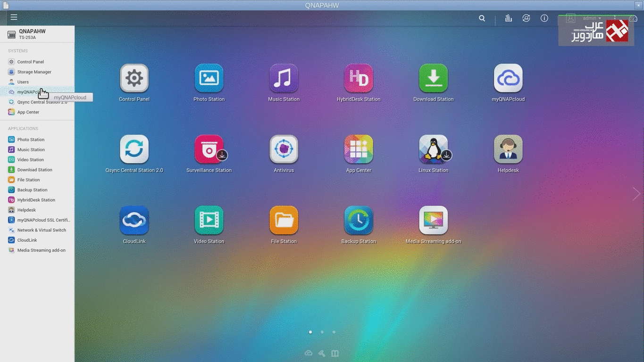Viewport: 644px width, 362px height.
Task: Open Linux Station desktop icon
Action: [433, 149]
